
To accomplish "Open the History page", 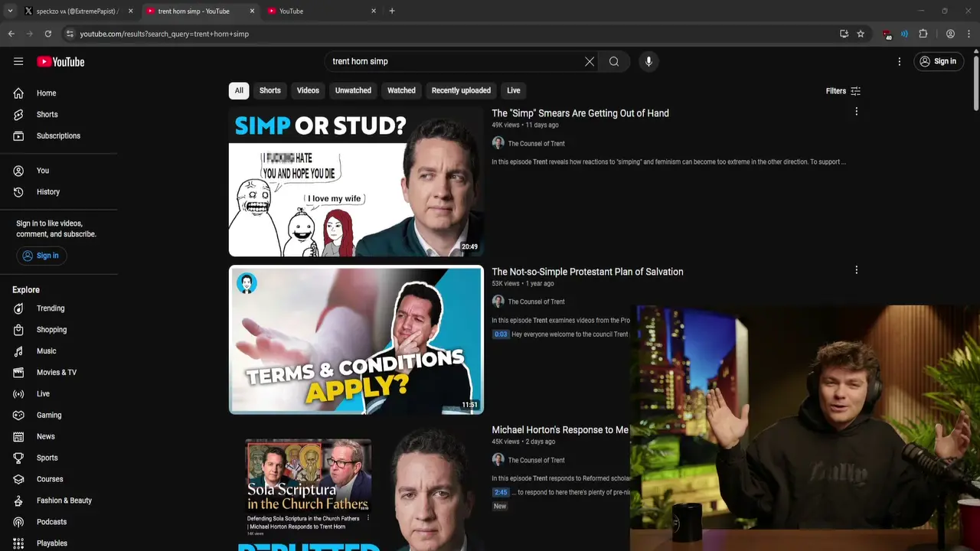I will (x=47, y=192).
